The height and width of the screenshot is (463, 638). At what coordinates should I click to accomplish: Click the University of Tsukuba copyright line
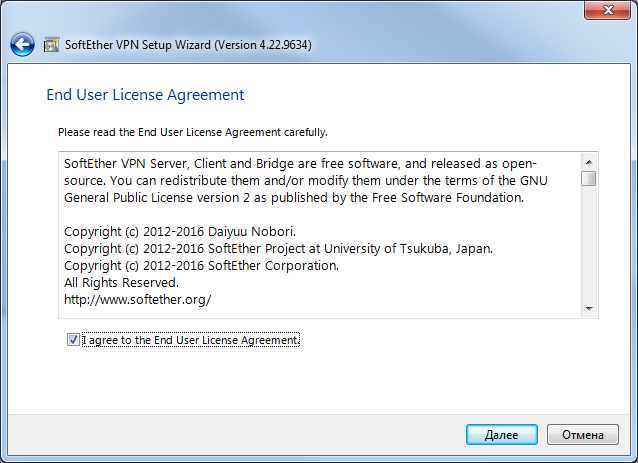pos(278,249)
